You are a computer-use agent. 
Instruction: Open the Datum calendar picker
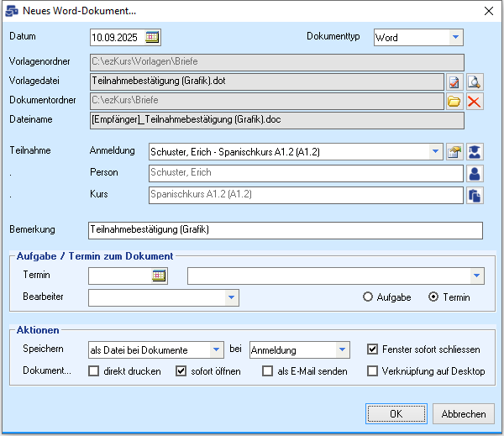click(x=152, y=37)
